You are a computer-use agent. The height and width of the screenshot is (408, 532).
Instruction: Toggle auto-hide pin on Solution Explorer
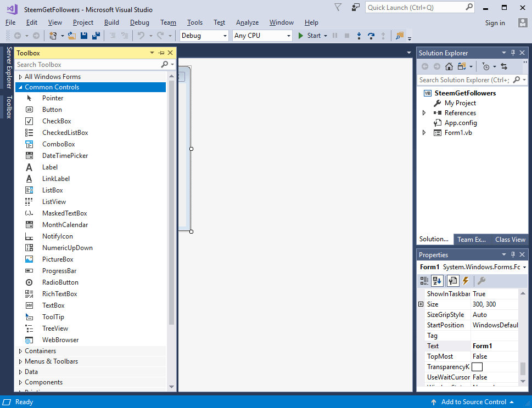[513, 53]
